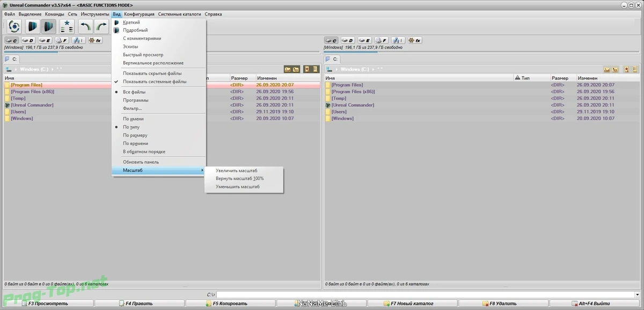
Task: Click the command line input field
Action: tap(426, 294)
